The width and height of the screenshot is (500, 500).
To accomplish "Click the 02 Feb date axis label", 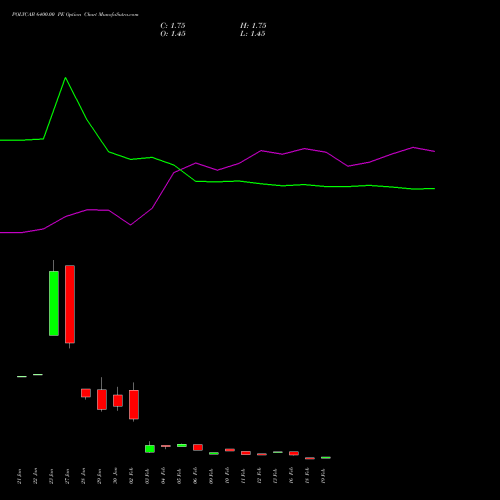I will click(131, 476).
